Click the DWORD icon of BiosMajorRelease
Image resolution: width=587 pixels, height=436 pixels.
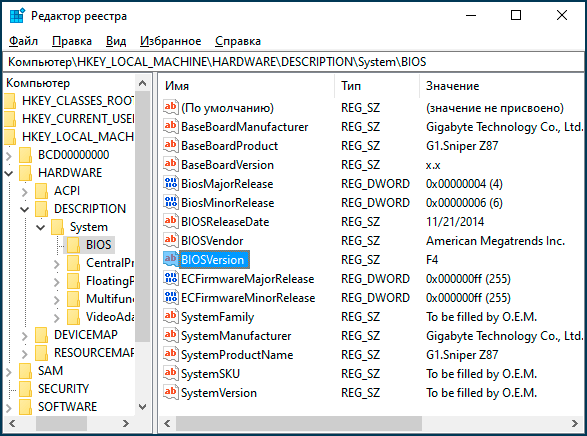[171, 183]
